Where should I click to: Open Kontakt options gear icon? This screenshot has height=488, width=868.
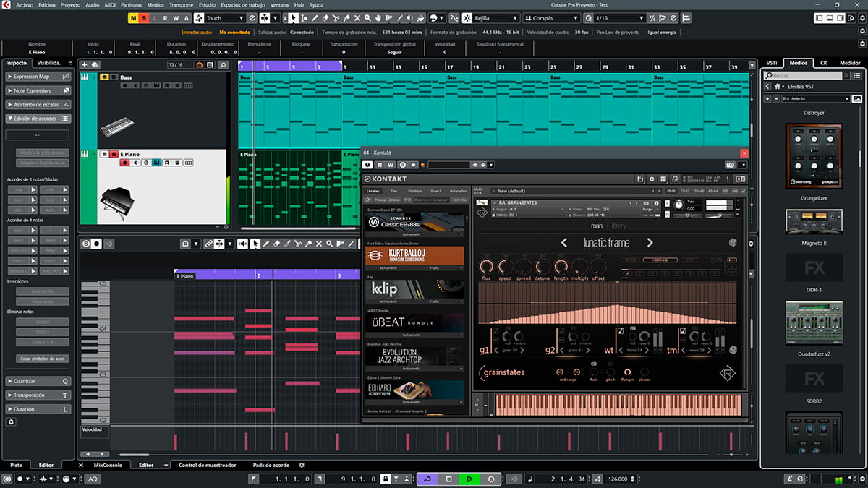652,179
